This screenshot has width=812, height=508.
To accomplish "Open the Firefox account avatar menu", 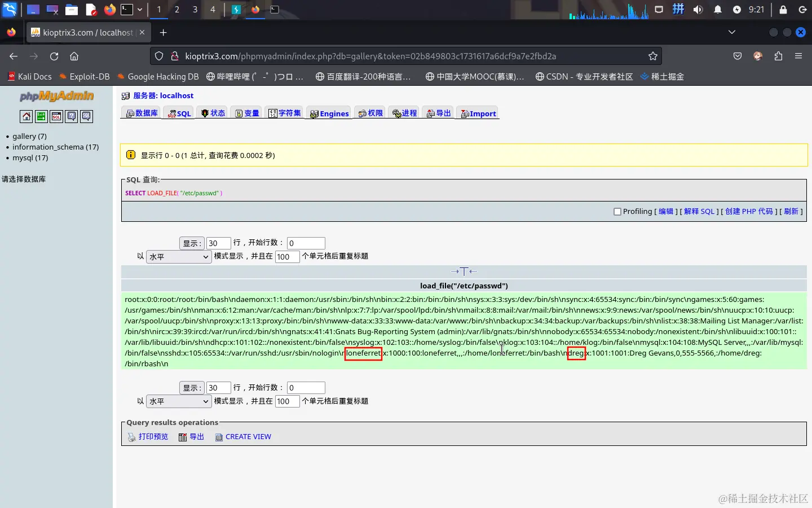I will [758, 56].
